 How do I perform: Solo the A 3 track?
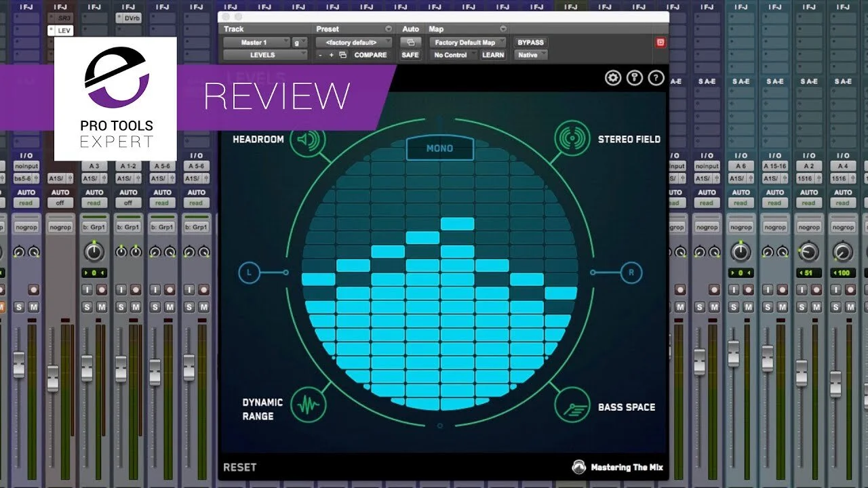[x=87, y=307]
